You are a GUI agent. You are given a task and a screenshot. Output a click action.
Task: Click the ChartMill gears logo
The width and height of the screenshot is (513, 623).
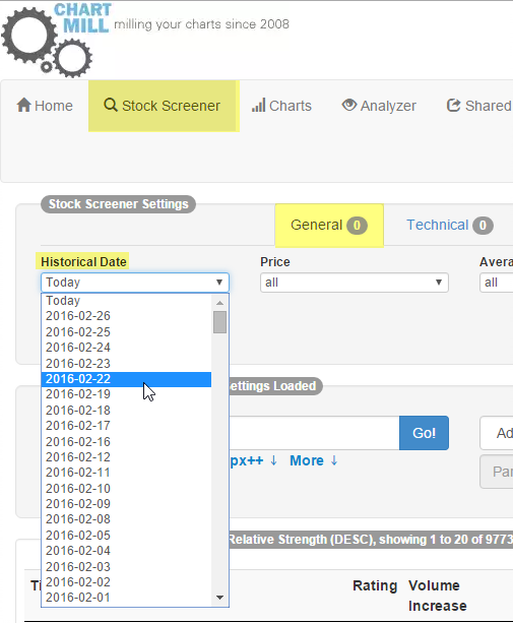(47, 42)
